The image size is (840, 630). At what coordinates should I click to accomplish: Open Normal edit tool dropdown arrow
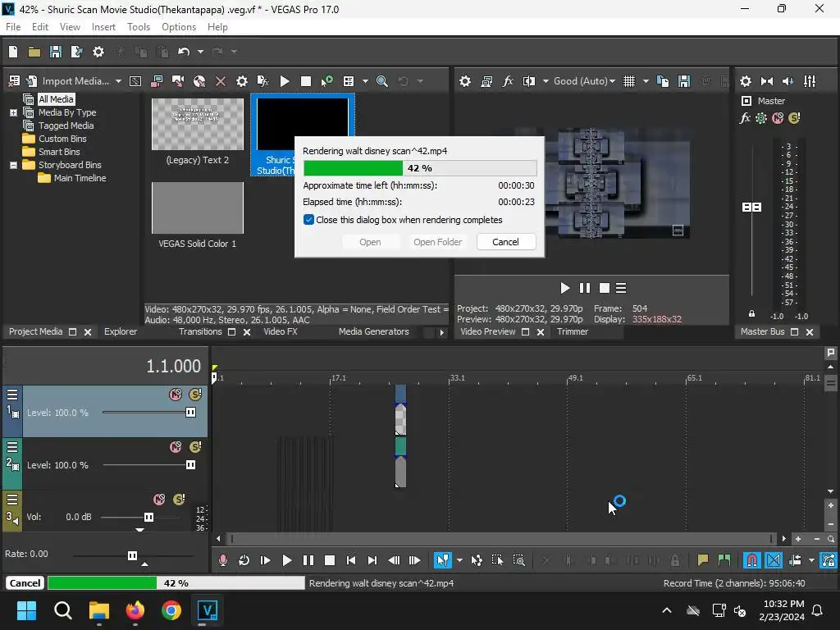459,560
